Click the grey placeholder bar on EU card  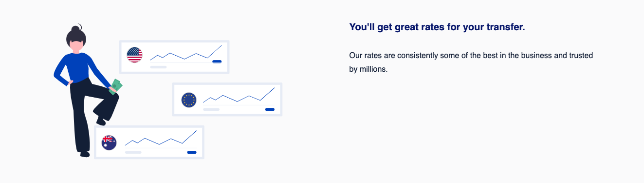coord(211,109)
